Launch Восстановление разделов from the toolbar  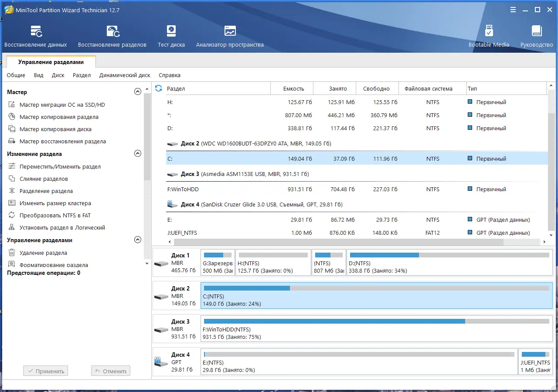[x=112, y=36]
